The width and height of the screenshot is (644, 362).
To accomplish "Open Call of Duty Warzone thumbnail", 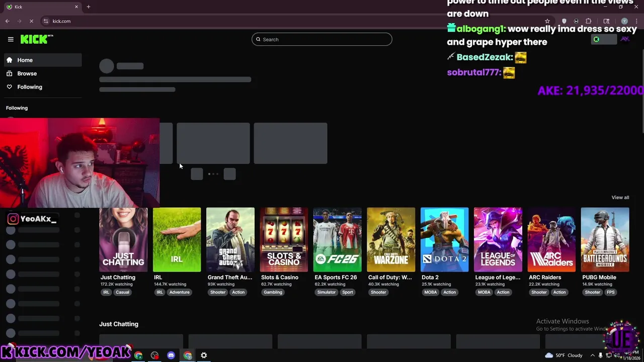I will pos(391,240).
